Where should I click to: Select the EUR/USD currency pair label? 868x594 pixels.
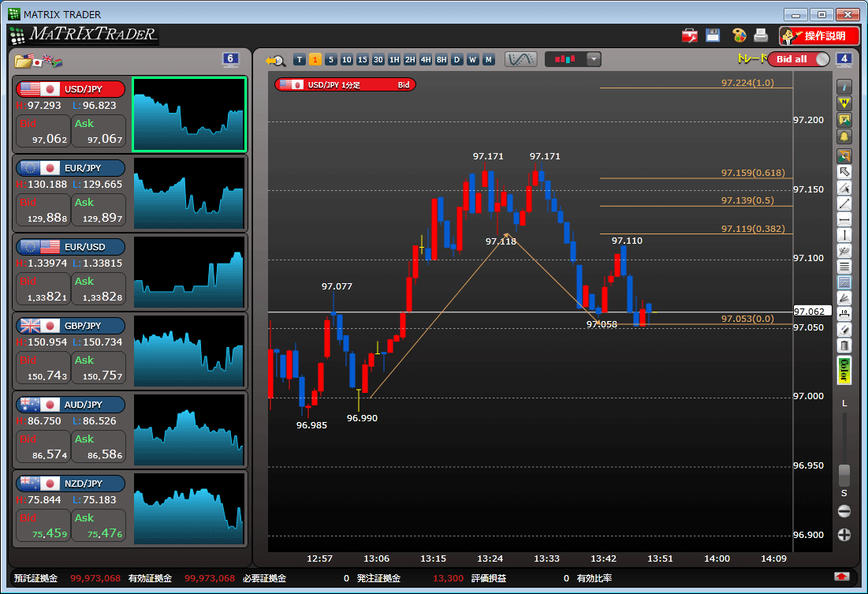point(71,247)
